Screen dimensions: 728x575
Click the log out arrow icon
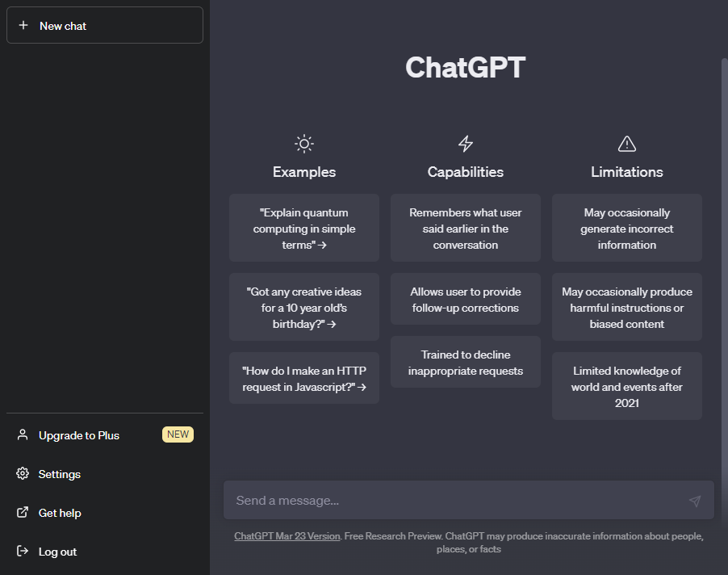[x=23, y=552]
